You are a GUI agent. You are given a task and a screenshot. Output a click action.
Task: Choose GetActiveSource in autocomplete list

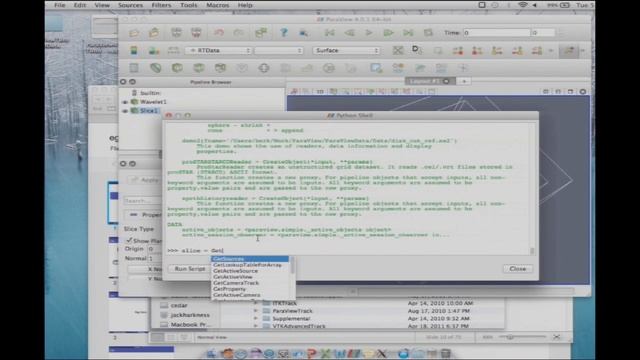tap(250, 271)
